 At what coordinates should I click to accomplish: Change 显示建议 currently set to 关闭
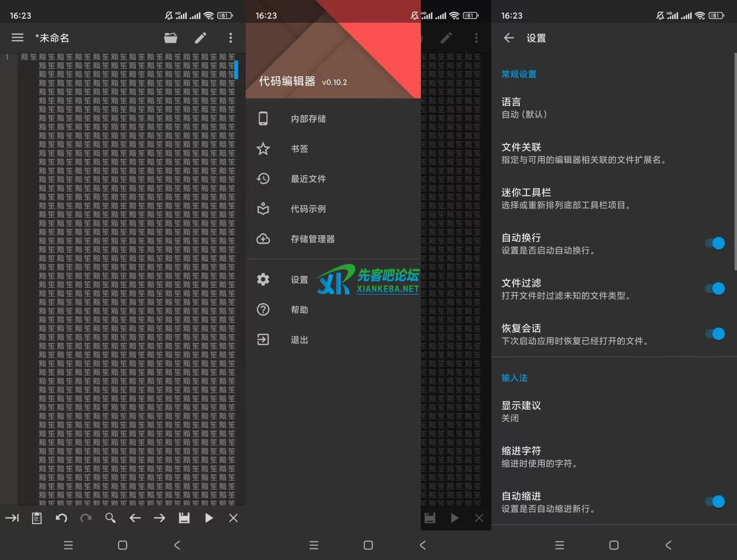[570, 411]
